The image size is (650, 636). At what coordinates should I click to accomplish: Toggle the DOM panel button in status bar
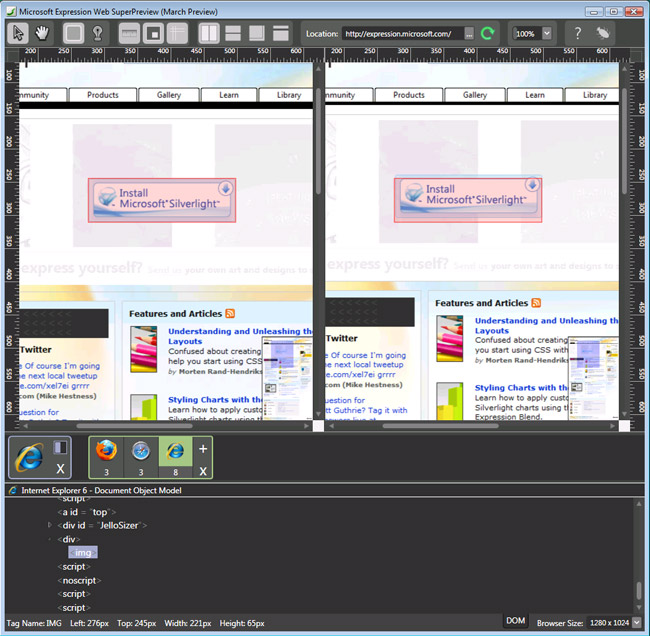(515, 621)
